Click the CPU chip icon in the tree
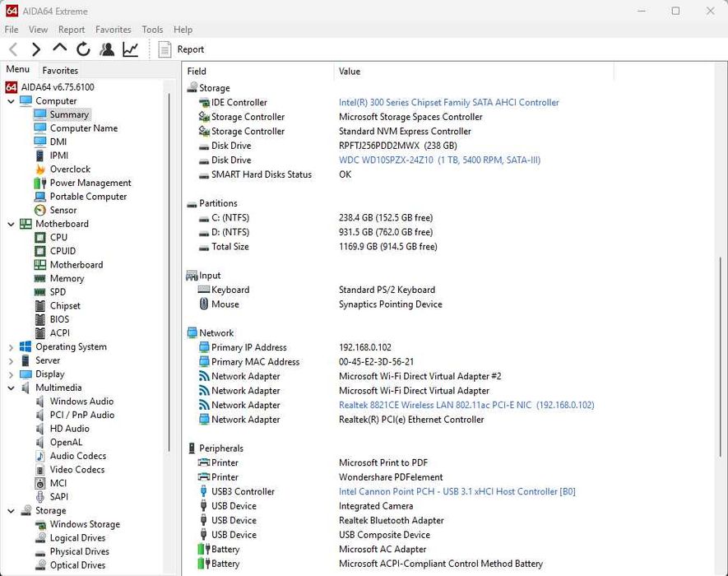This screenshot has width=728, height=576. 40,237
